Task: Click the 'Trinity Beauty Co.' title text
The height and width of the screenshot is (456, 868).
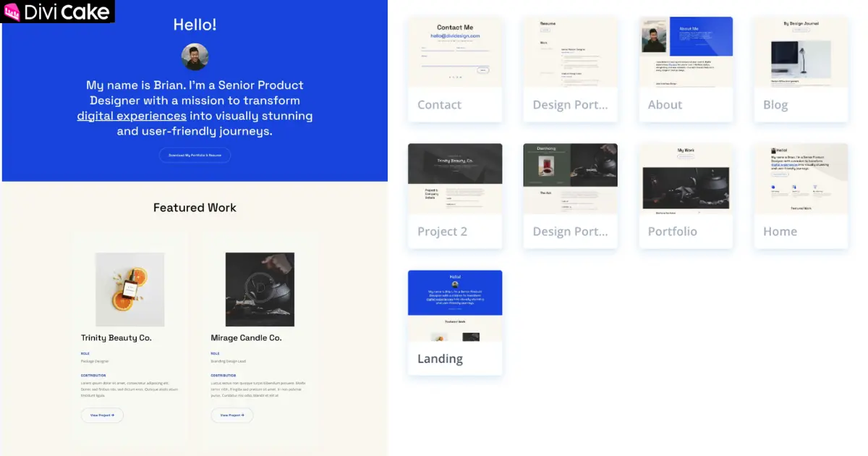Action: (116, 338)
